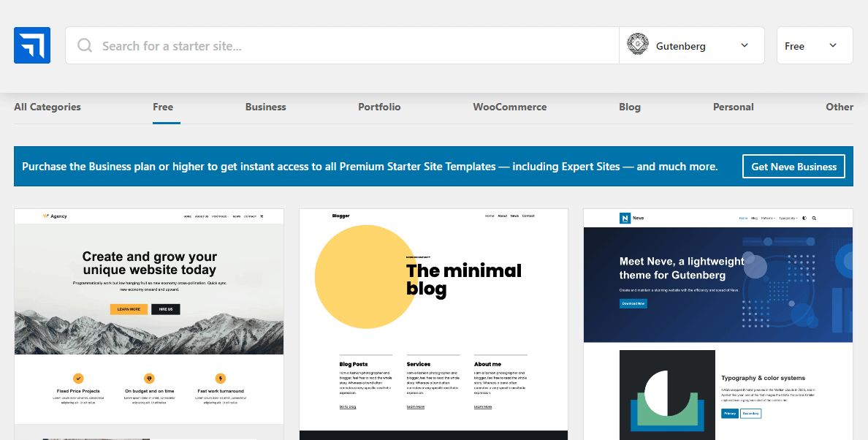Click the Primary button in Neve preview
The image size is (868, 440).
pyautogui.click(x=730, y=414)
